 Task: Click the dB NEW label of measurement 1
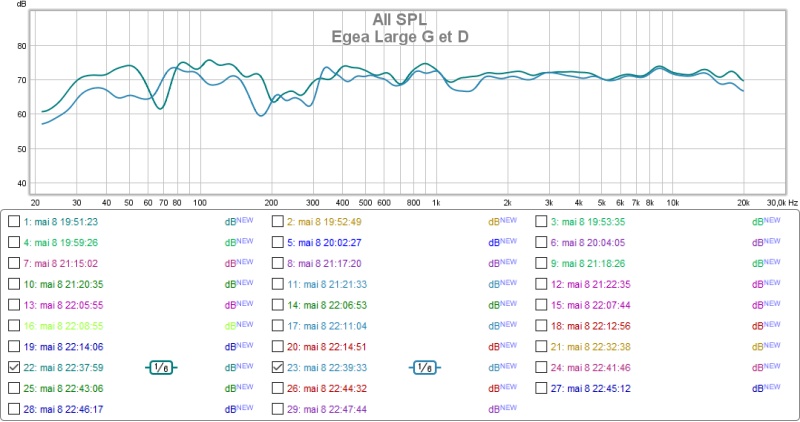(239, 221)
